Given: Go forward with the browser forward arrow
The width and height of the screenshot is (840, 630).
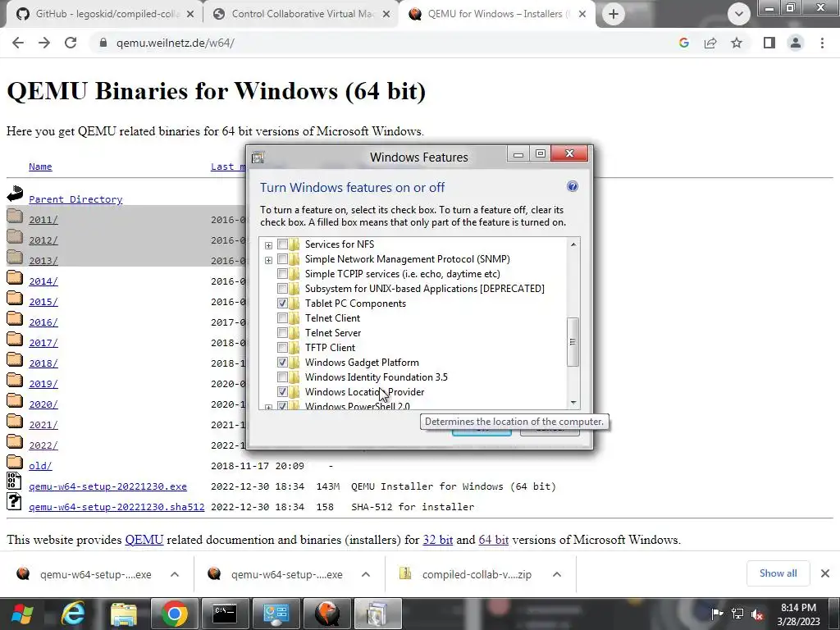Looking at the screenshot, I should [x=44, y=43].
